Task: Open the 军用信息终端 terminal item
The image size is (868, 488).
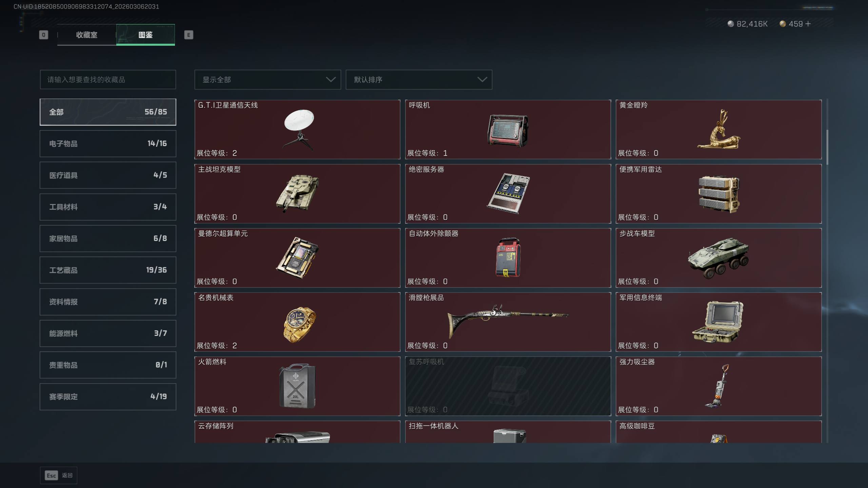Action: [x=718, y=322]
